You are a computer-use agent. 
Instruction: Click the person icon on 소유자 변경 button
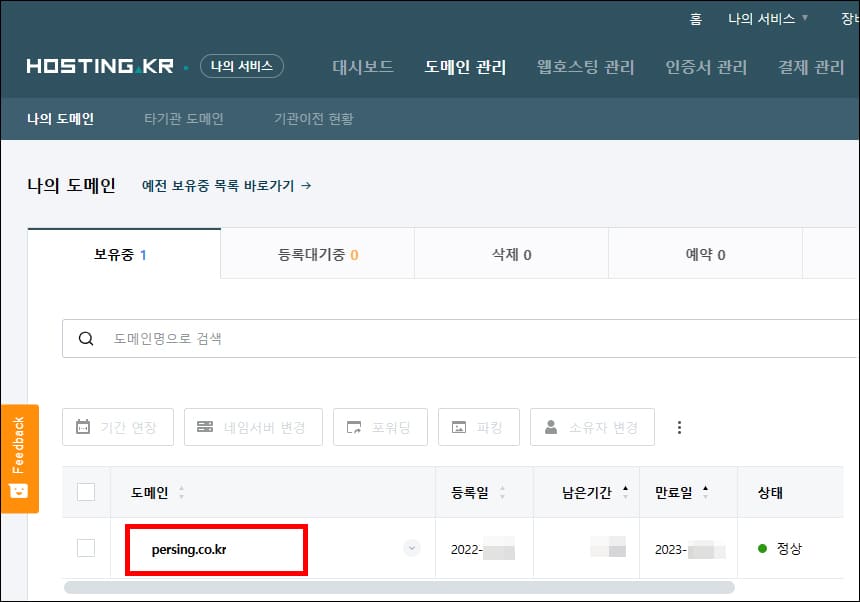(551, 427)
